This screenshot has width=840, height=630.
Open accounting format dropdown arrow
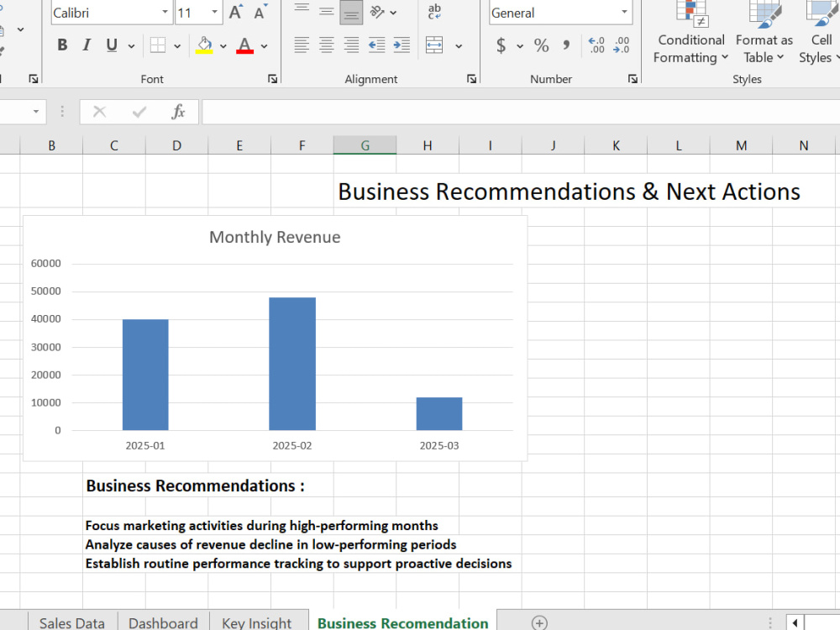click(520, 46)
